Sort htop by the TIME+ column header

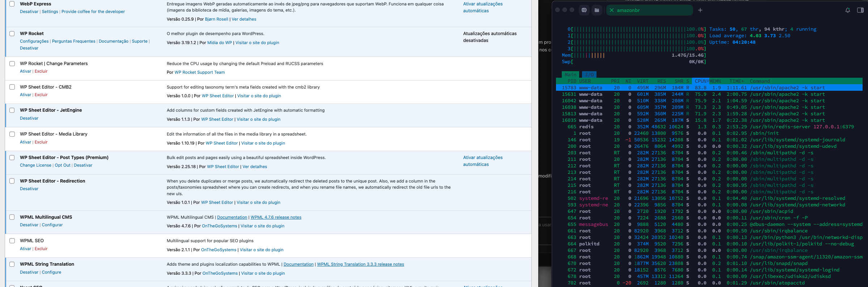coord(737,81)
